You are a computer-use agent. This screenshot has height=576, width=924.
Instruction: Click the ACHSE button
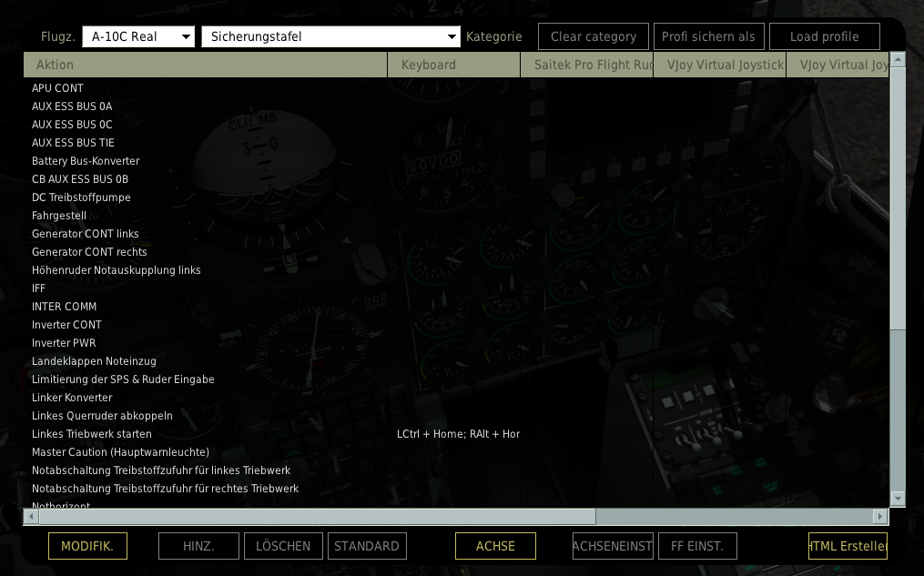click(x=495, y=546)
